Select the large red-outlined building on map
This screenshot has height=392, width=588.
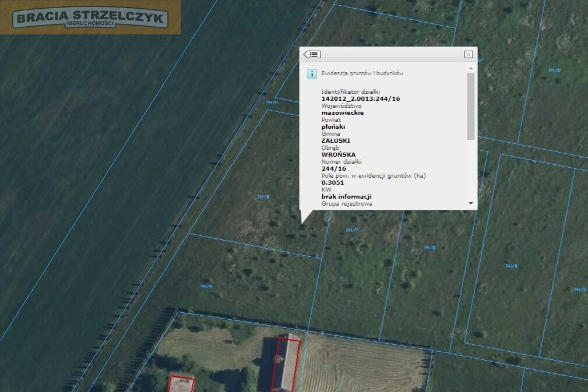click(x=286, y=364)
